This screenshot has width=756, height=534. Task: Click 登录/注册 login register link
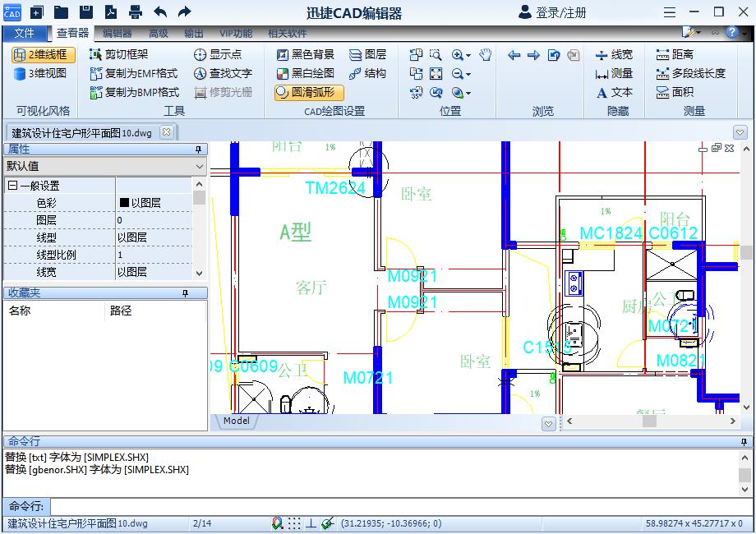tap(552, 12)
